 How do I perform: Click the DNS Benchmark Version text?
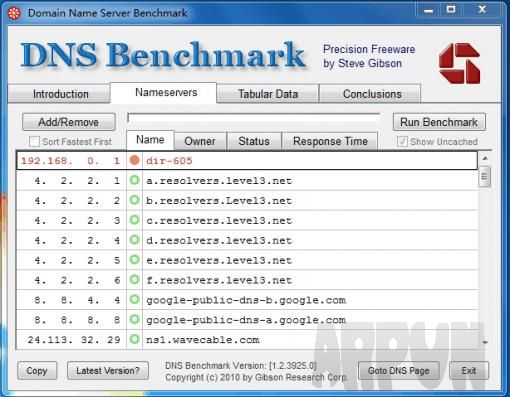pos(241,366)
